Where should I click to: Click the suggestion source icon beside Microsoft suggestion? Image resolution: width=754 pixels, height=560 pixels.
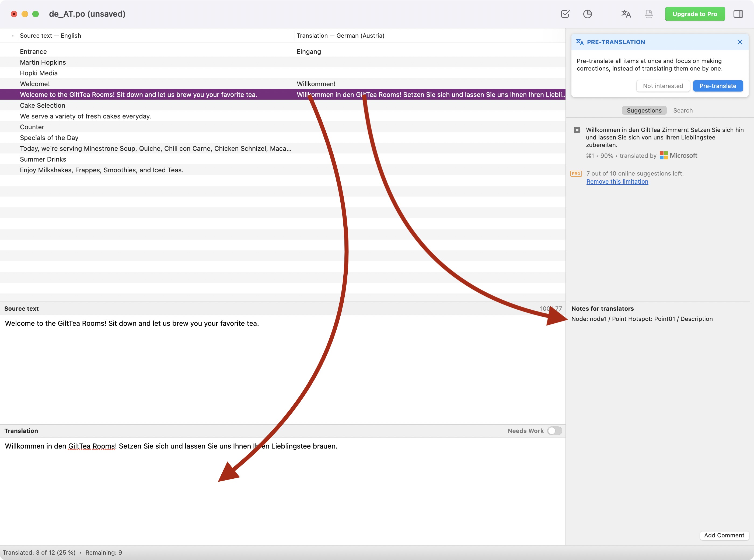point(577,130)
